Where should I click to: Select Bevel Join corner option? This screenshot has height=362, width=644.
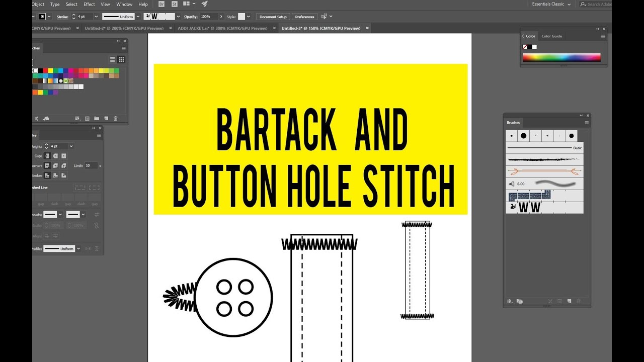[x=64, y=165]
